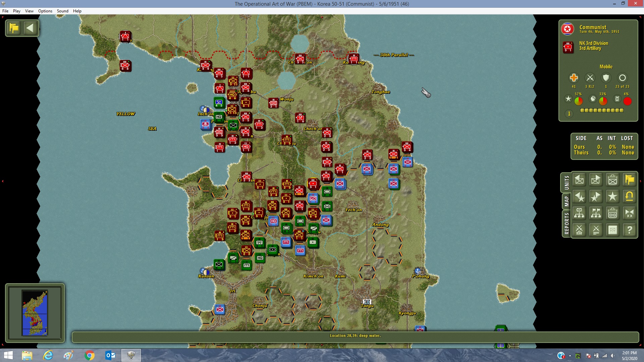This screenshot has width=644, height=362.
Task: Click the unit card display icon
Action: tap(613, 230)
